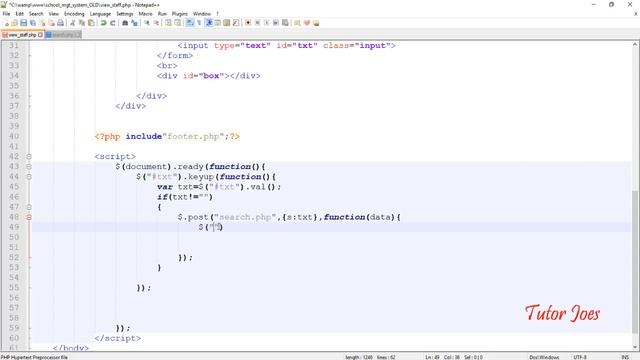The image size is (640, 360).
Task: Cut selection with the scissors icon
Action: point(73,23)
